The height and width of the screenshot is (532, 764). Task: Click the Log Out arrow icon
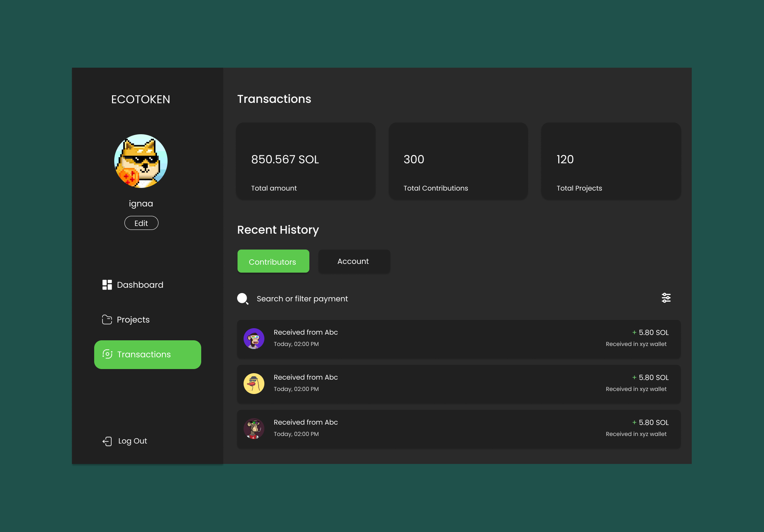(107, 440)
